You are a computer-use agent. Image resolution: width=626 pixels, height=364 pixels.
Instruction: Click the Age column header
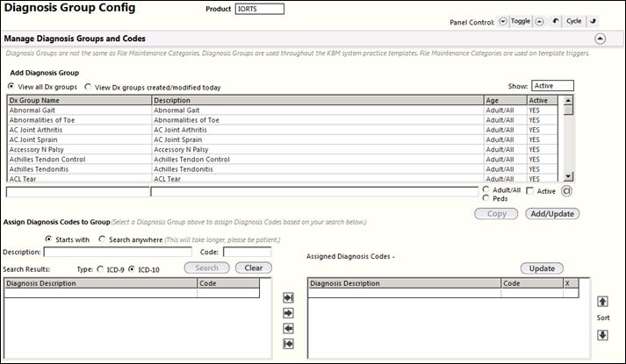point(506,101)
